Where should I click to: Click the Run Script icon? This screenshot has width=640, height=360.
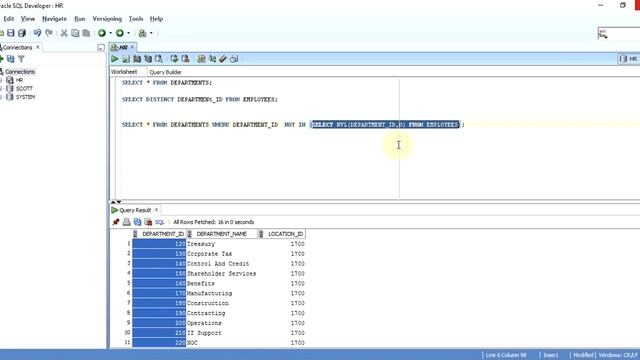coord(126,59)
